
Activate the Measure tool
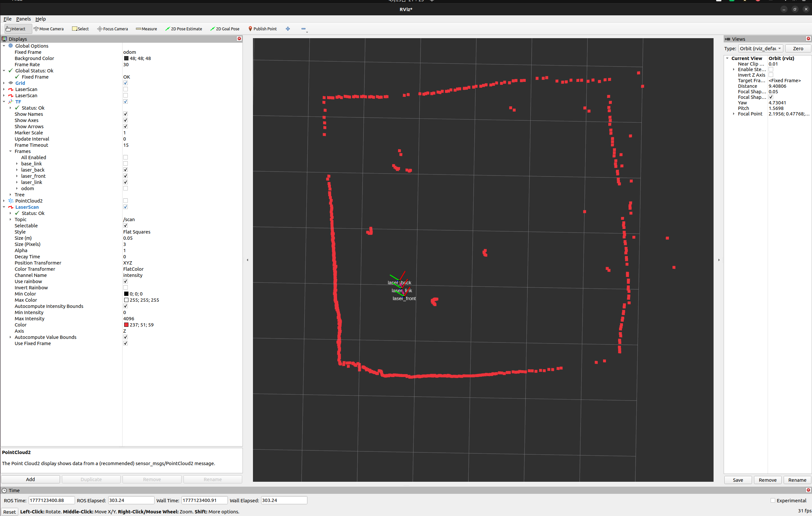[146, 29]
